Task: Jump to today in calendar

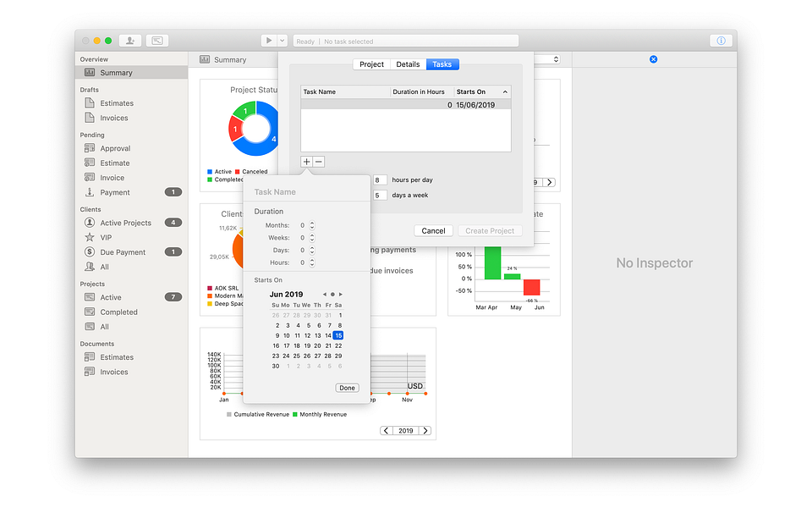Action: pyautogui.click(x=332, y=295)
